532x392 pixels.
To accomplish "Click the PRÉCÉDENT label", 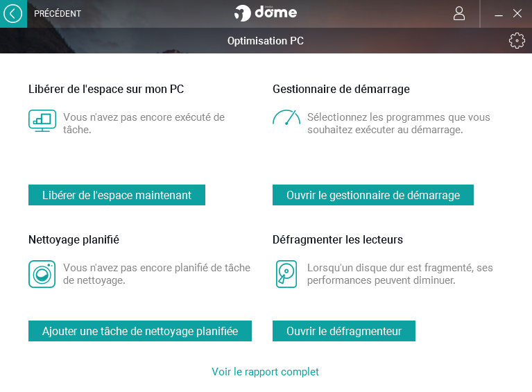I will click(x=58, y=14).
